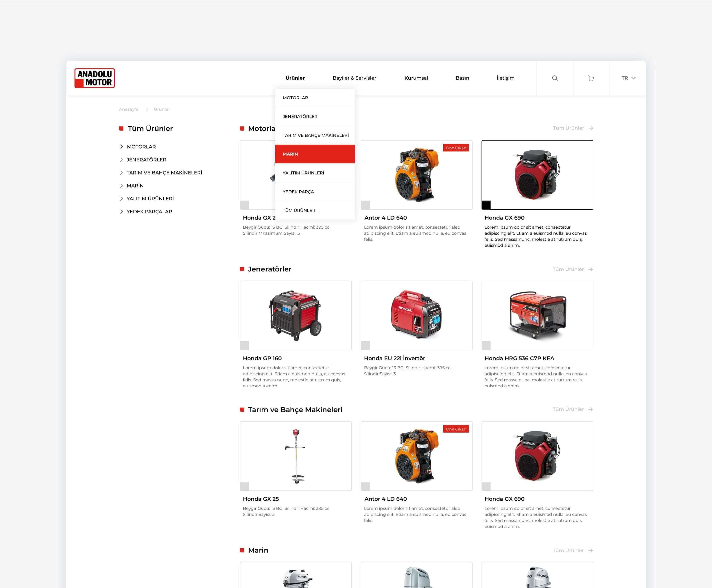712x588 pixels.
Task: Open the Honda EU 22i İnvertör image
Action: (x=416, y=315)
